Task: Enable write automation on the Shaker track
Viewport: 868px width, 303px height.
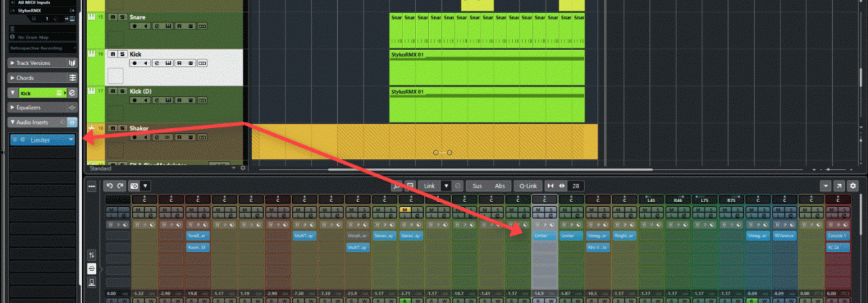Action: (191, 138)
